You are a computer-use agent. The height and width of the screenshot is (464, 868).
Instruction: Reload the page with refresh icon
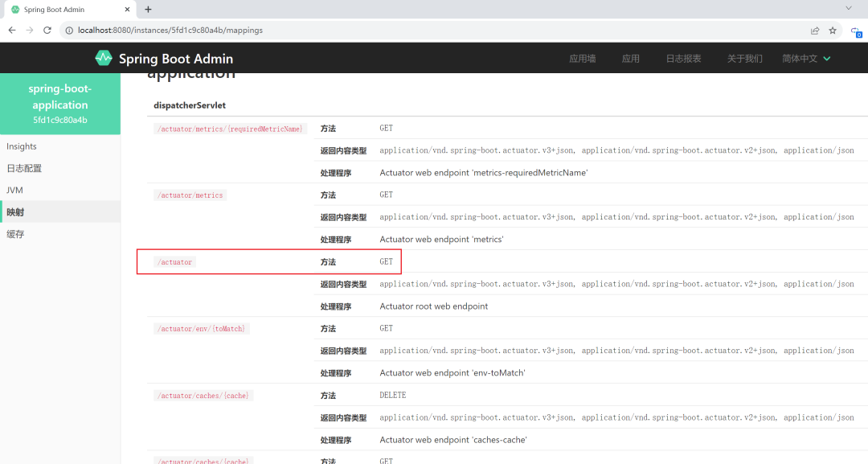(47, 31)
